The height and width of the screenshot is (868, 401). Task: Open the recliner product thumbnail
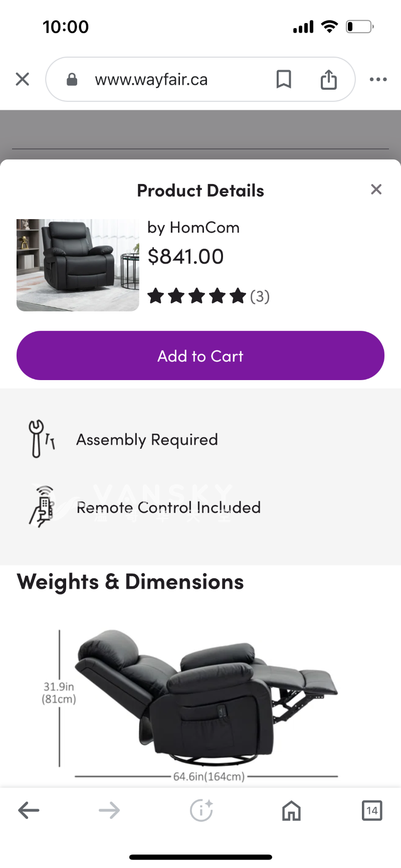[78, 265]
